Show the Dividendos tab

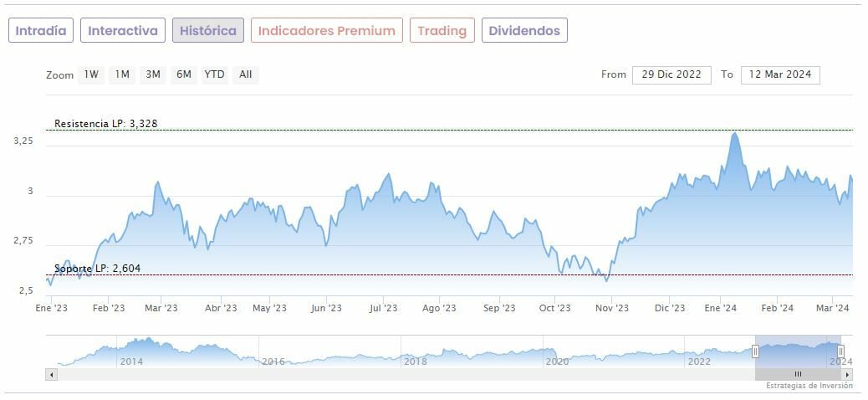pyautogui.click(x=524, y=30)
